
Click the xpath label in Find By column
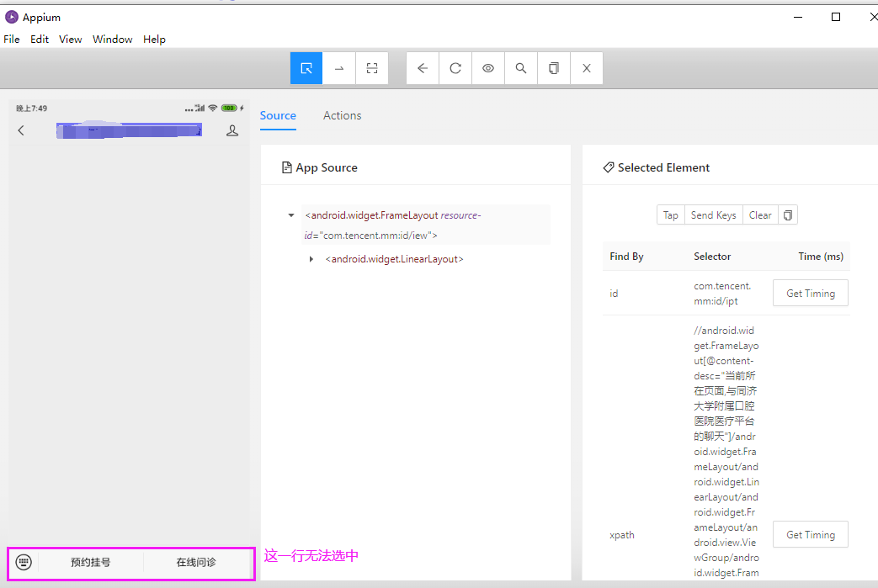coord(622,535)
